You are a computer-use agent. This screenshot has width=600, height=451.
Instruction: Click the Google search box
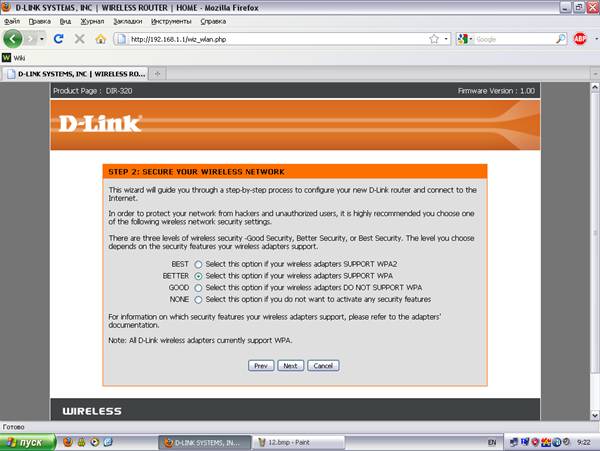click(x=515, y=39)
